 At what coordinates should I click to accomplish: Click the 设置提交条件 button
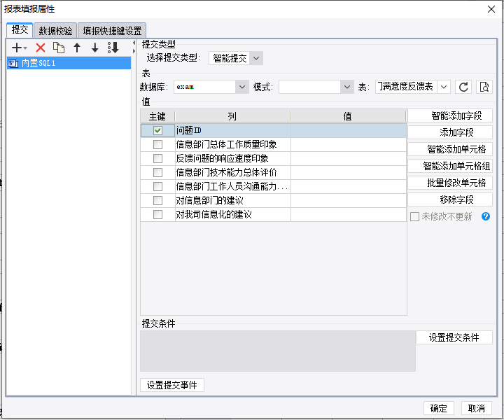454,337
